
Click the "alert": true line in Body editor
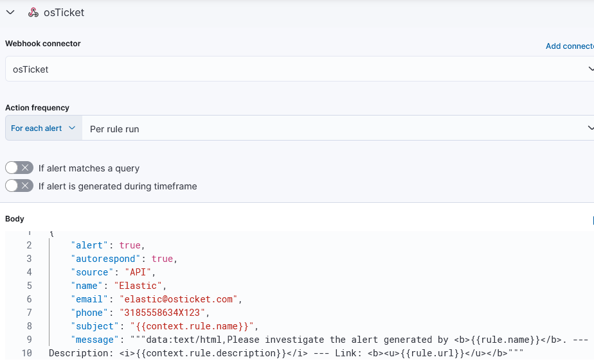point(108,245)
